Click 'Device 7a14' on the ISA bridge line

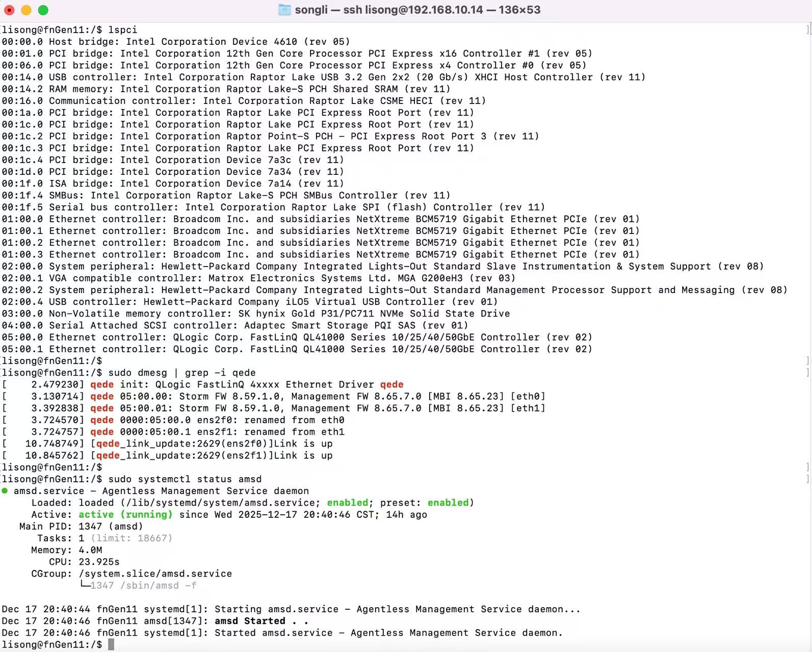(x=259, y=184)
